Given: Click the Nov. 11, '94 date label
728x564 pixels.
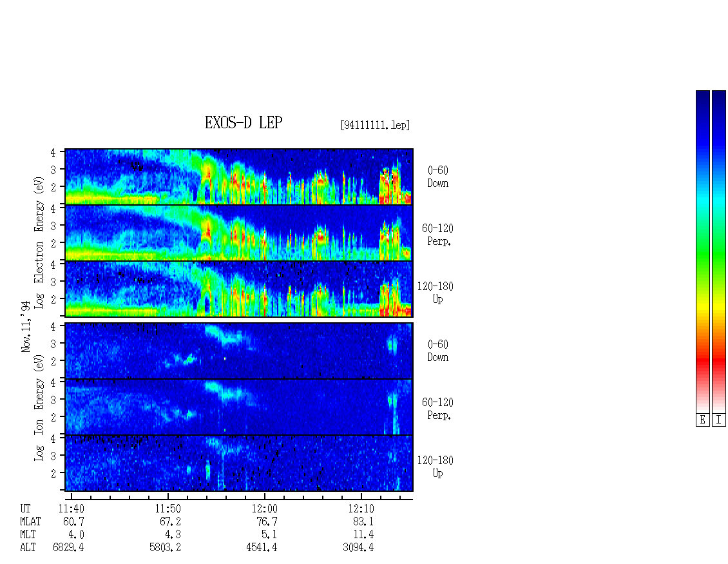Looking at the screenshot, I should 26,326.
